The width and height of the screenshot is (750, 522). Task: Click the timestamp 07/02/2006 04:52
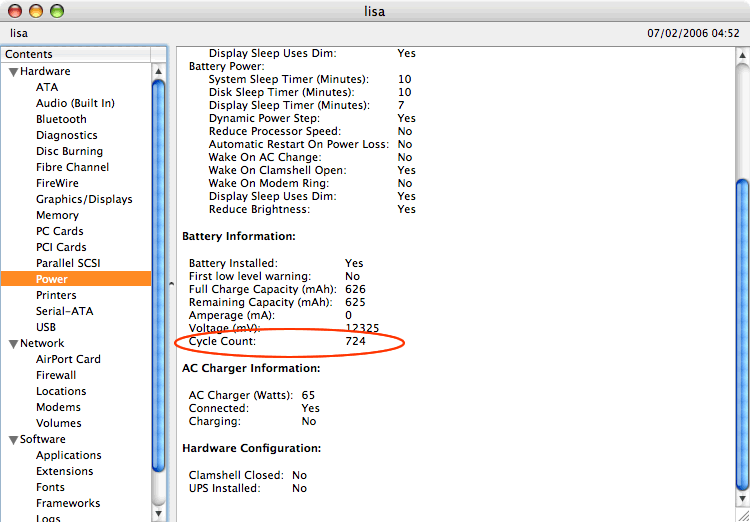coord(694,33)
